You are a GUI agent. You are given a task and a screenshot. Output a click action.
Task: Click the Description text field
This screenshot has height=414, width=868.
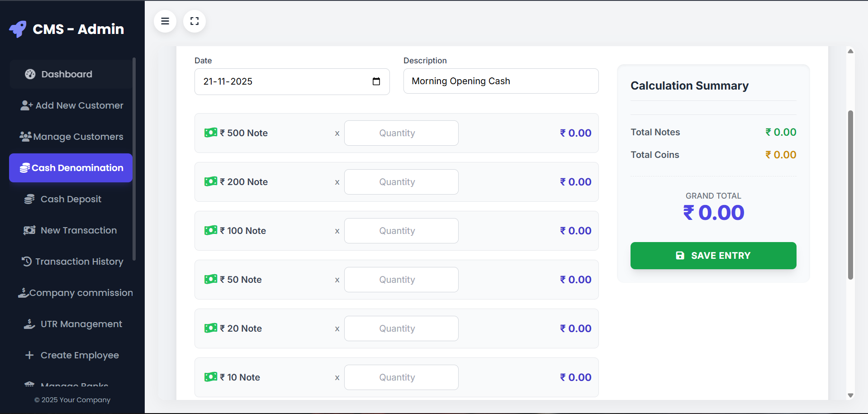[501, 81]
